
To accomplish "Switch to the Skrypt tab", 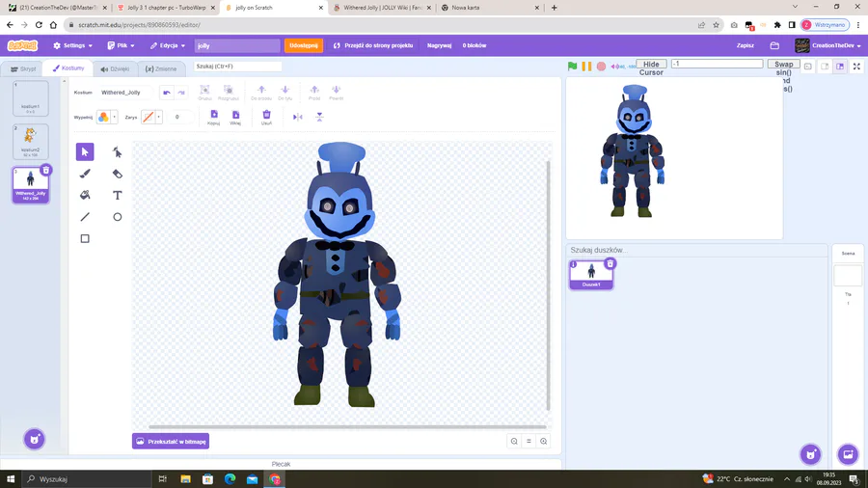I will (23, 69).
